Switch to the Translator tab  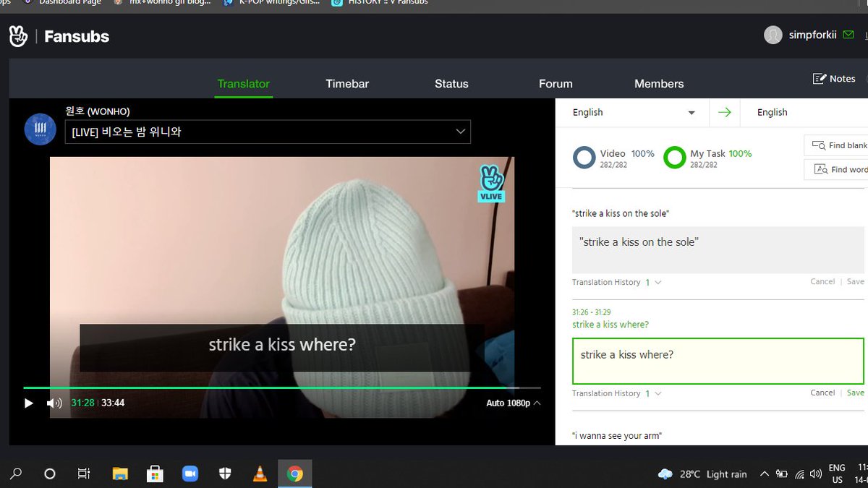click(x=244, y=84)
